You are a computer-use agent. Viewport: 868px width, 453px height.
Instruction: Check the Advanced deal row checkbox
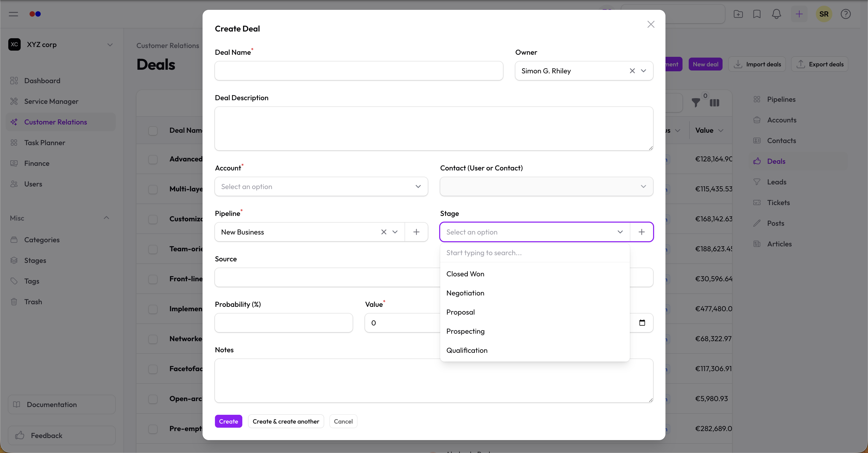click(153, 159)
